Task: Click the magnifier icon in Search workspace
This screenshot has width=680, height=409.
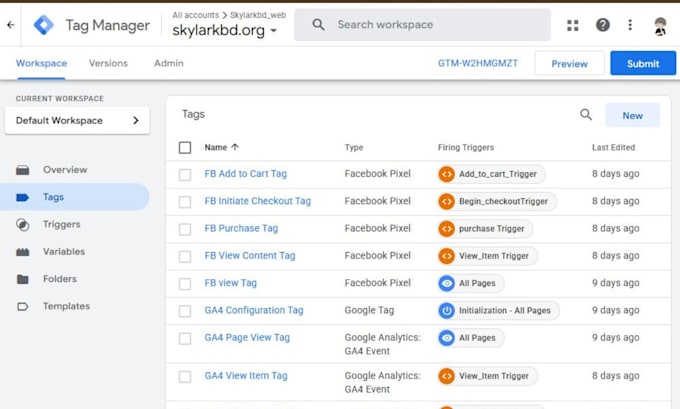Action: (318, 25)
